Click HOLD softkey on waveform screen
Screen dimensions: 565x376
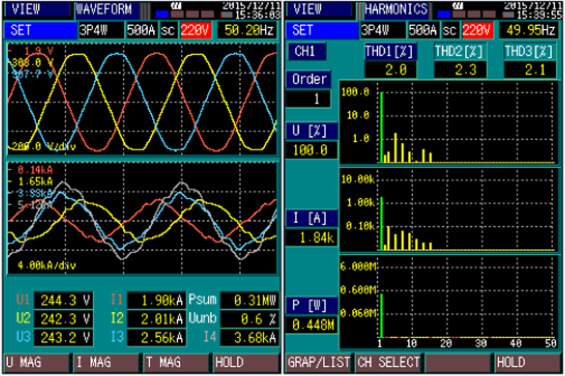pyautogui.click(x=246, y=363)
